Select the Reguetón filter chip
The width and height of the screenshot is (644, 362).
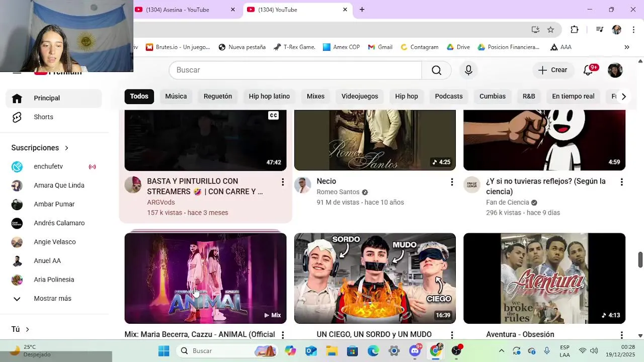click(218, 96)
